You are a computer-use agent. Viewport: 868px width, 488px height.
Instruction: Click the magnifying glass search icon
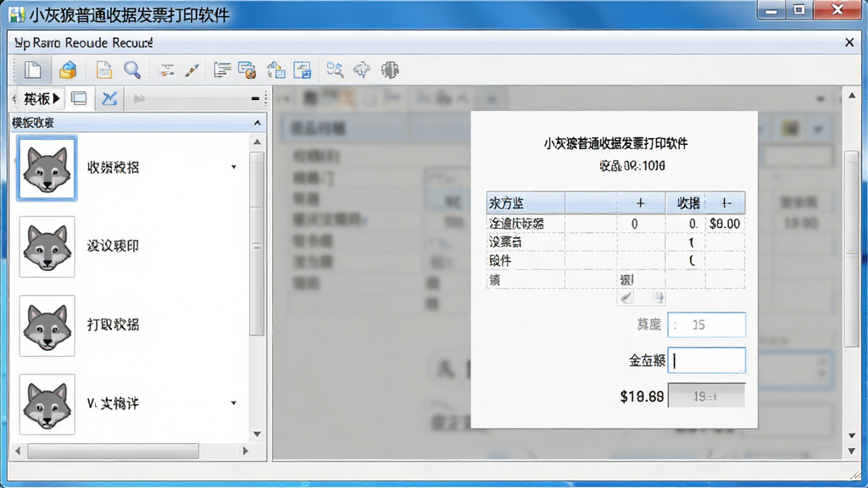(x=132, y=70)
